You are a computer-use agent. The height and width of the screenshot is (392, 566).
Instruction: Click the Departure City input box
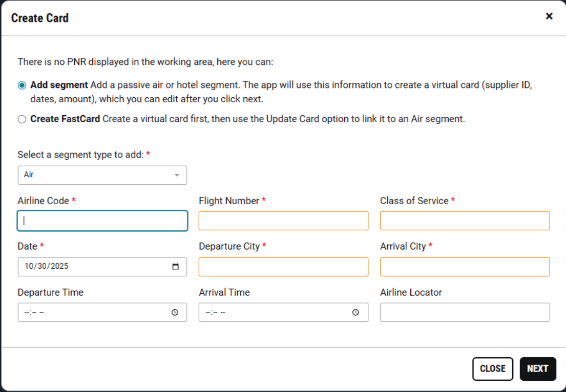pyautogui.click(x=283, y=267)
